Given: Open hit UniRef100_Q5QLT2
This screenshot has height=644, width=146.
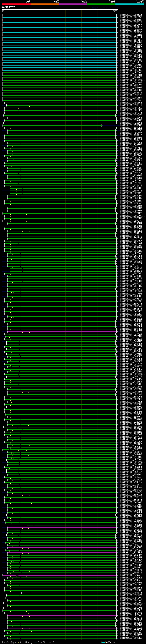Looking at the screenshot, I should [131, 618].
